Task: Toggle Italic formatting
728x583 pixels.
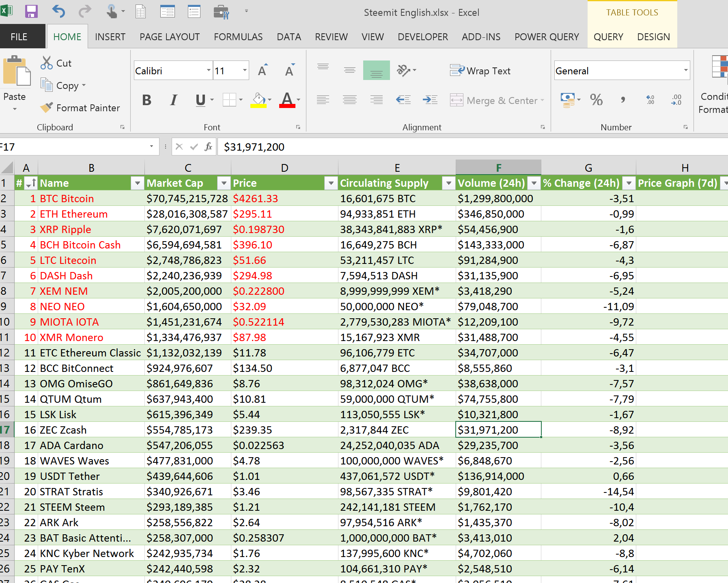Action: (174, 100)
